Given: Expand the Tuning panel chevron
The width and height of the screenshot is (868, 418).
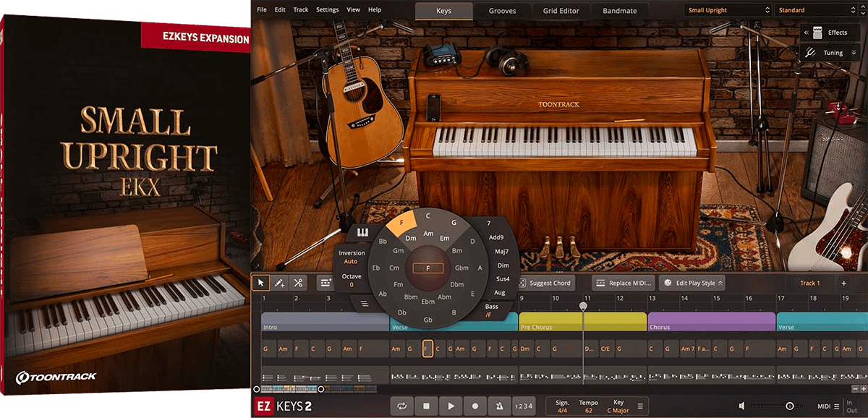Looking at the screenshot, I should point(854,53).
